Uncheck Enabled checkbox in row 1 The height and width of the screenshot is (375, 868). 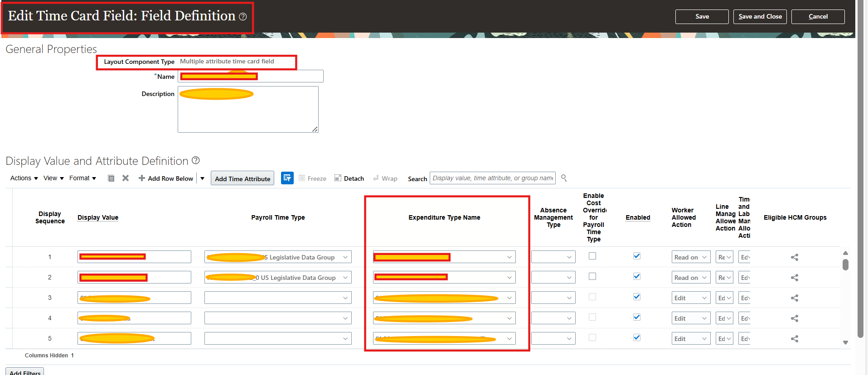(x=637, y=256)
